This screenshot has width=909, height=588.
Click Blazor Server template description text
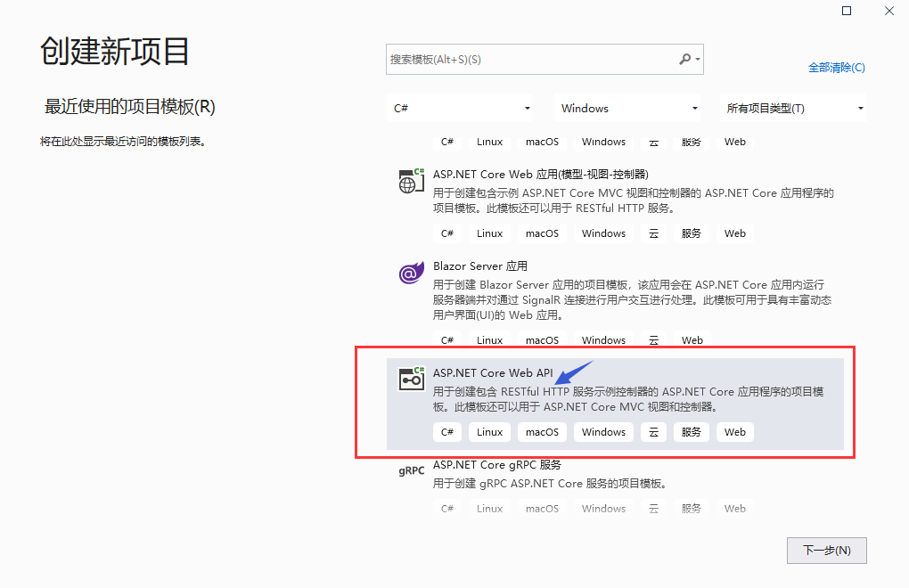(x=632, y=300)
